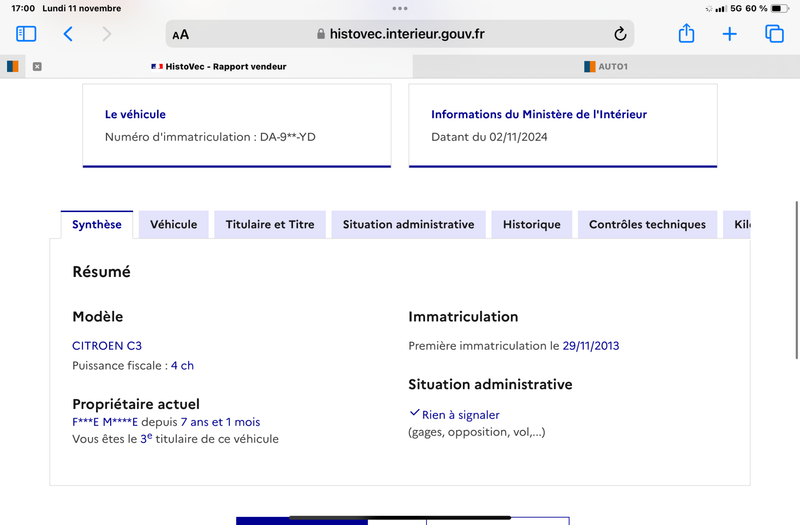Click 'Informations du Ministère de l'Intérieur' heading
The image size is (800, 525).
tap(539, 114)
